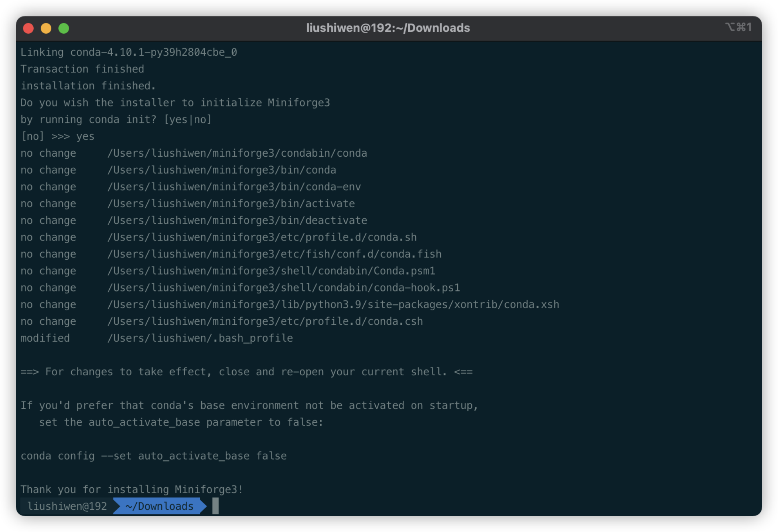Click the block cursor at the prompt
The image size is (778, 532).
[215, 506]
